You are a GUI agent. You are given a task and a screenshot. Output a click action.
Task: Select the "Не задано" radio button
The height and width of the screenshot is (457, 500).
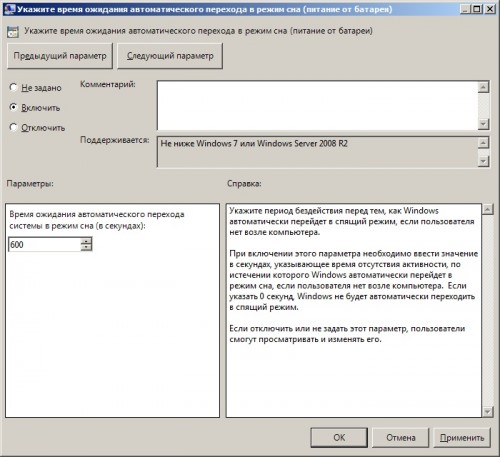pyautogui.click(x=13, y=88)
